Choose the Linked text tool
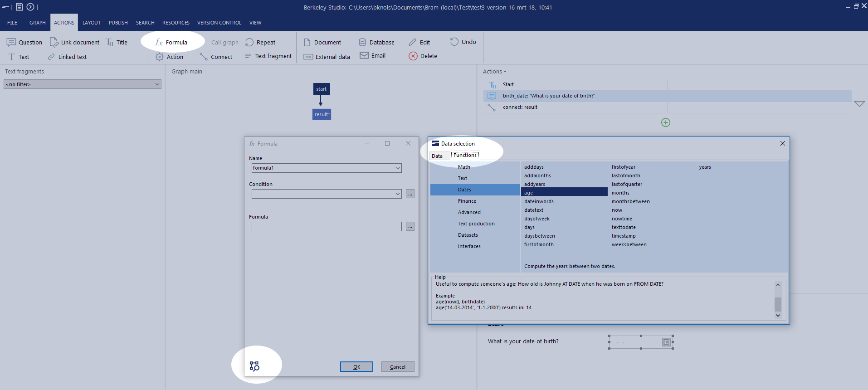This screenshot has height=390, width=868. (x=67, y=57)
